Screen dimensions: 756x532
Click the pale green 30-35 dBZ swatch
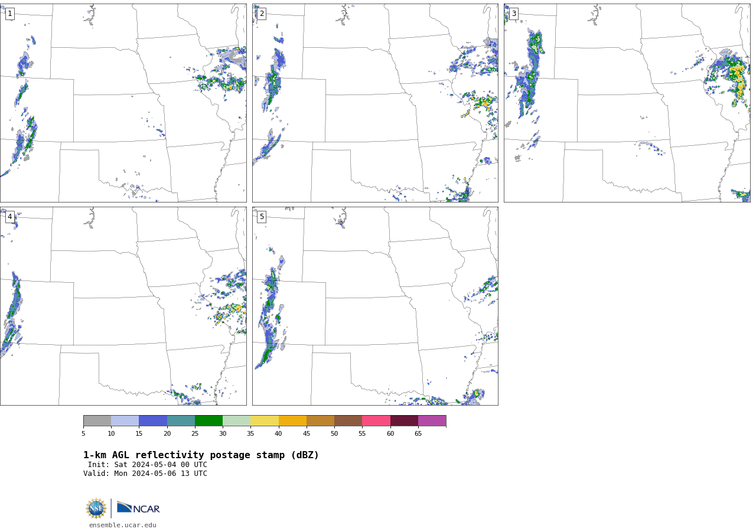(x=236, y=421)
